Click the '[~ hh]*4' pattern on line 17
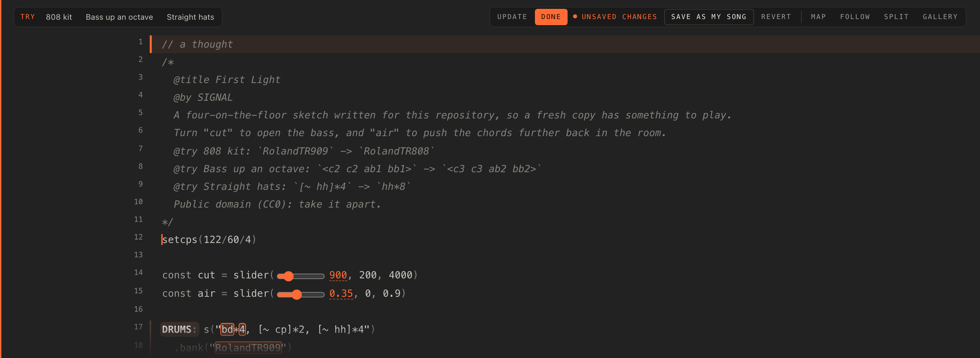980x358 pixels. (341, 329)
